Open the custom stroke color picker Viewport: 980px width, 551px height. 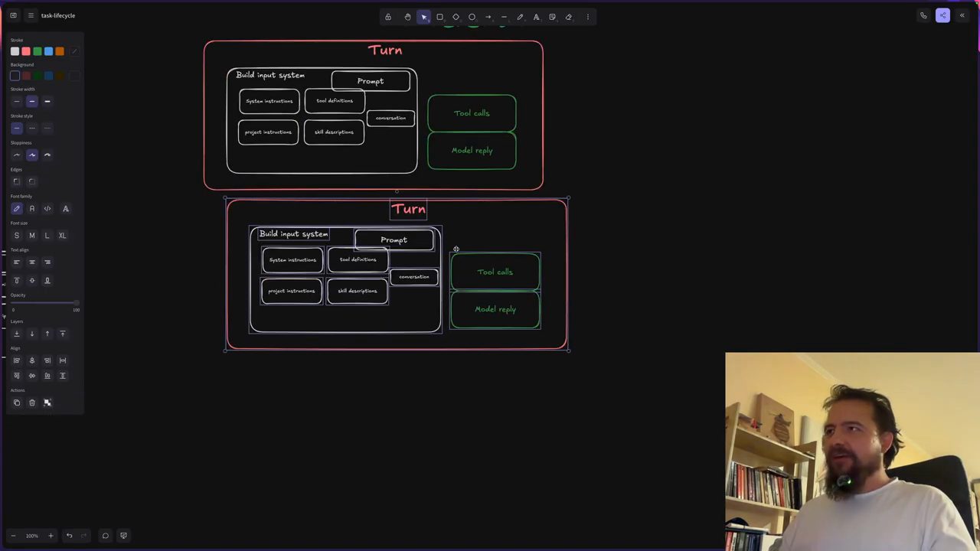tap(73, 51)
